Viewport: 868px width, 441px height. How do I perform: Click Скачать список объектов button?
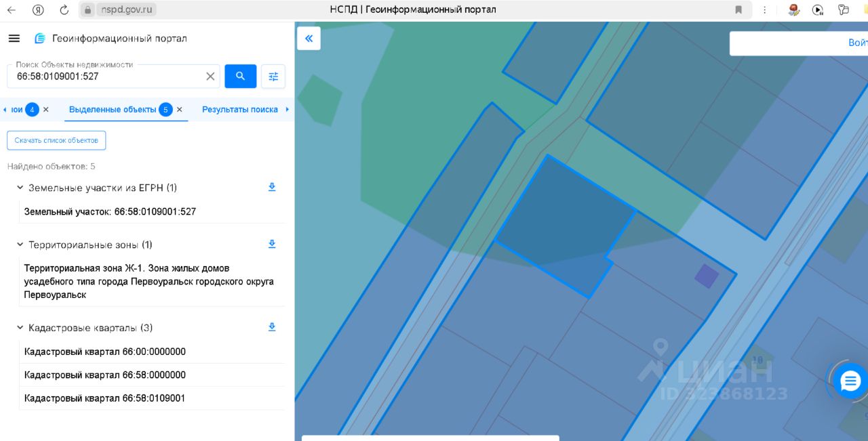[56, 140]
